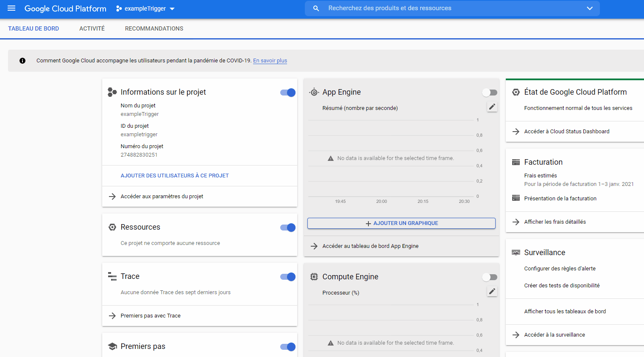Click the Ressources card hexagon icon
Viewport: 644px width, 357px height.
point(112,227)
